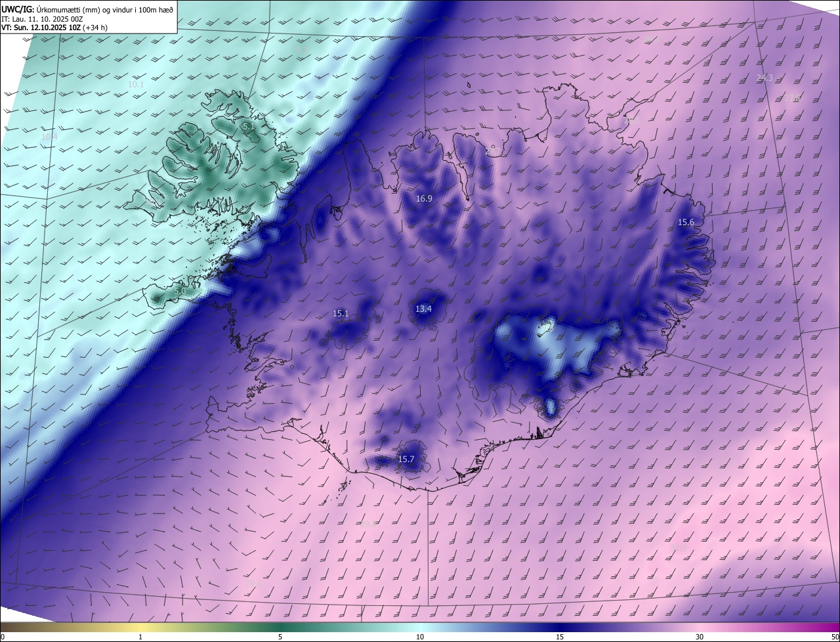Click the 1 tick on the color scale
The height and width of the screenshot is (642, 840).
(140, 637)
